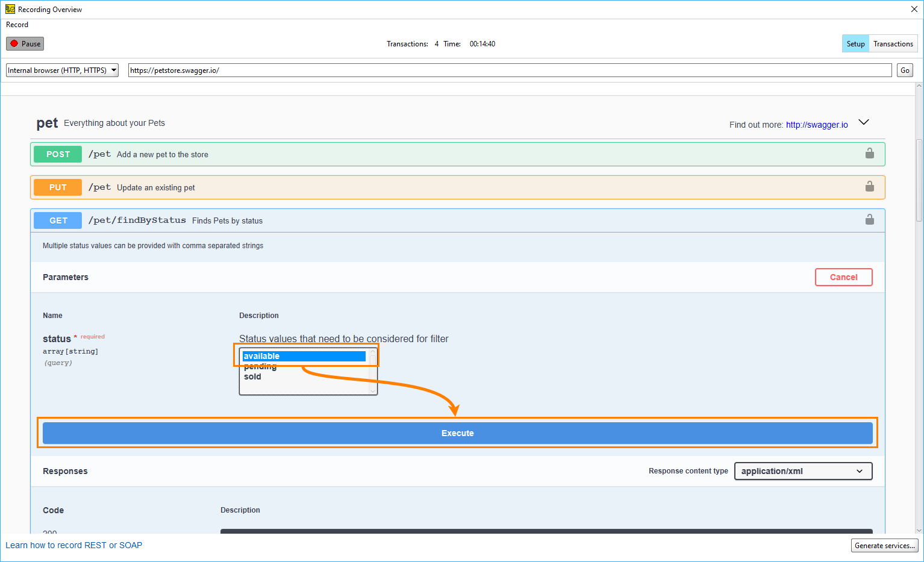
Task: Select the sold status value
Action: tap(252, 376)
